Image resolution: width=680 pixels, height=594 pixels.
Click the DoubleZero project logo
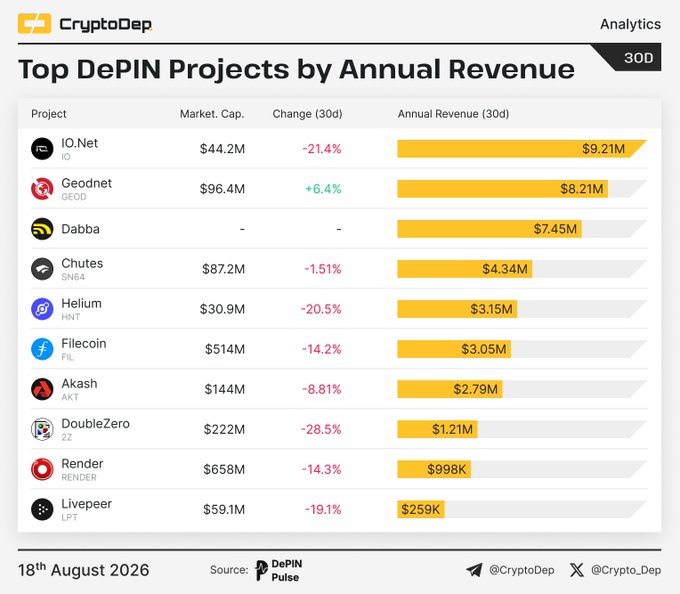point(42,429)
